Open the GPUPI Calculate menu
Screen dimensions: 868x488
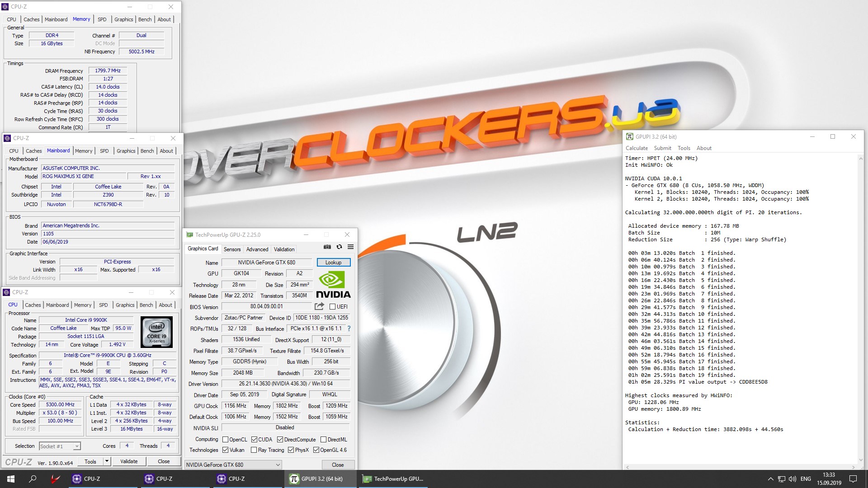(637, 148)
